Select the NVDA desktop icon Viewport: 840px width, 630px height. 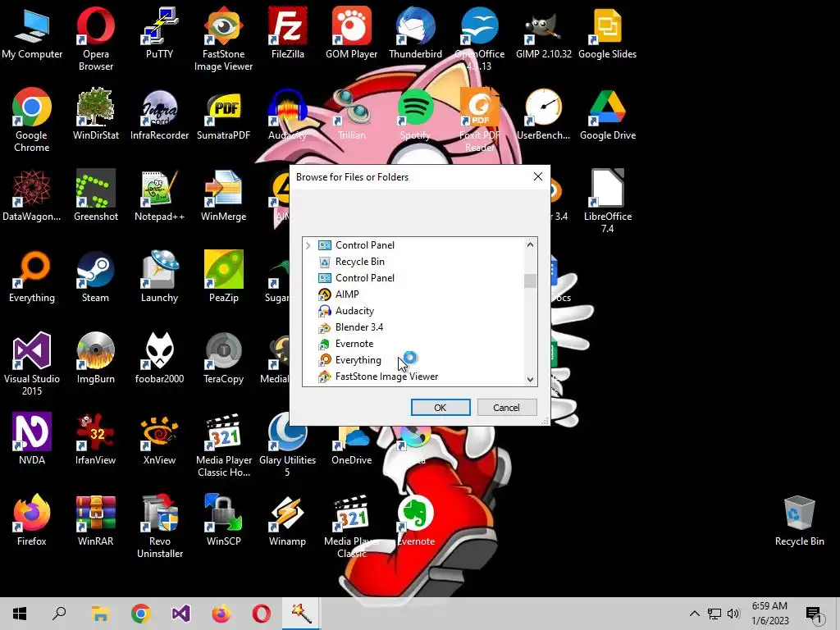(x=32, y=439)
